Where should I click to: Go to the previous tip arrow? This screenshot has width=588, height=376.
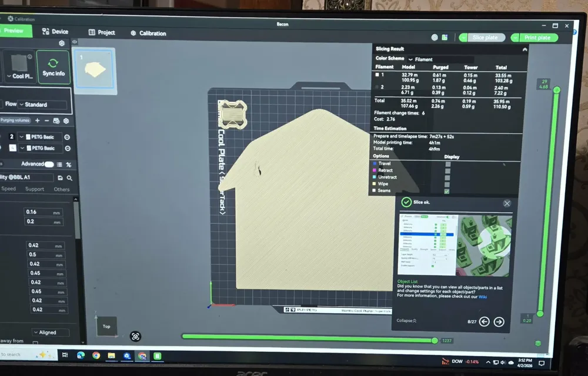coord(485,321)
